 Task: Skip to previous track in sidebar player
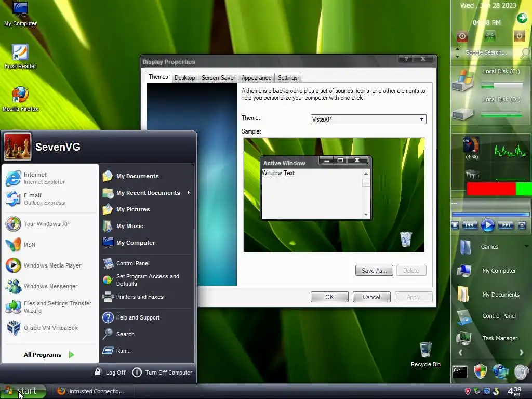coord(470,225)
